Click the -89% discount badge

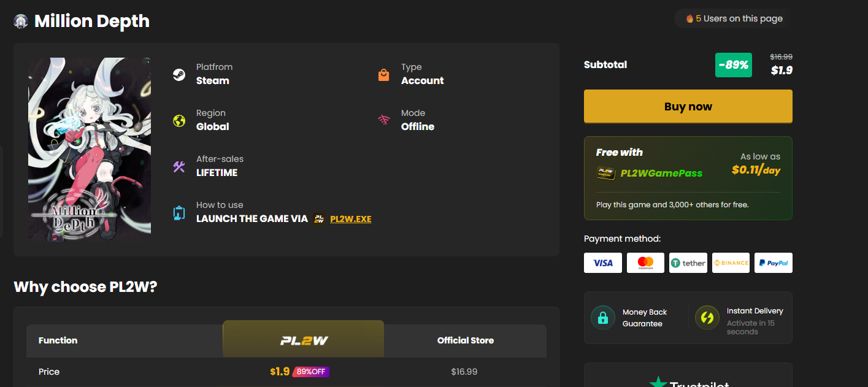734,65
